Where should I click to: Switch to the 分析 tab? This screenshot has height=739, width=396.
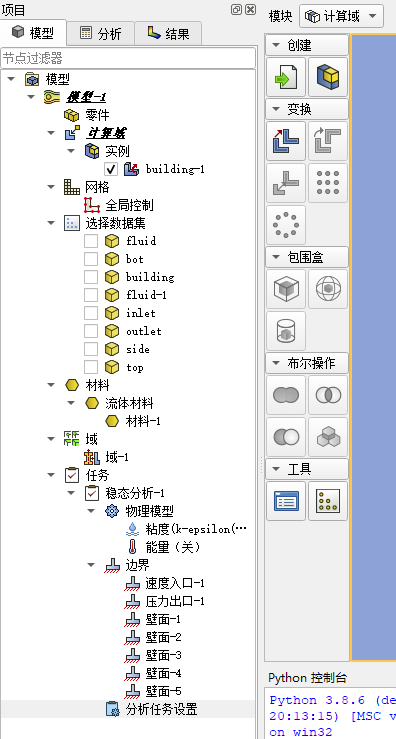coord(101,33)
